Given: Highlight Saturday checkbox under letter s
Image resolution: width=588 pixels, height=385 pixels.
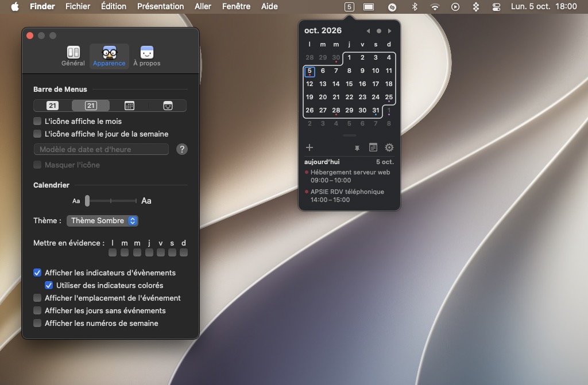Looking at the screenshot, I should tap(172, 252).
